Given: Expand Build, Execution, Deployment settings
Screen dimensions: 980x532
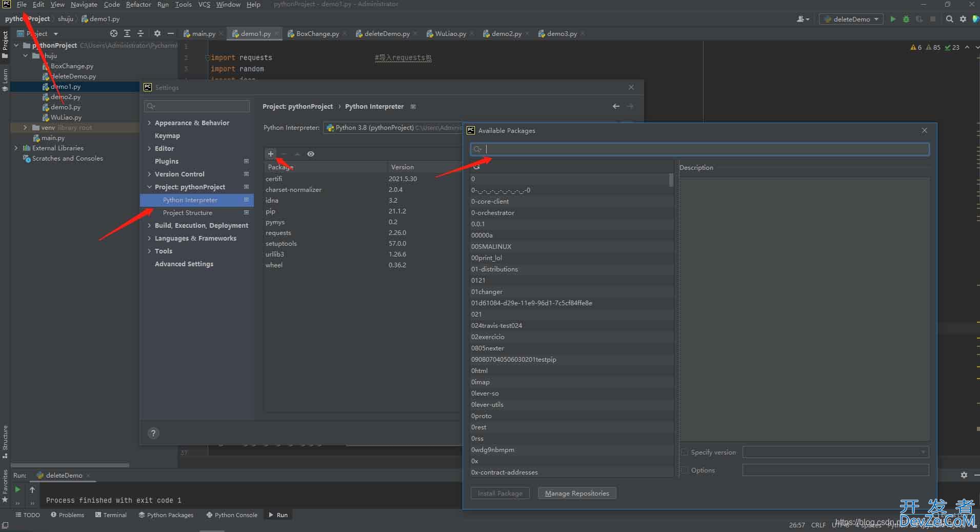Looking at the screenshot, I should tap(149, 225).
